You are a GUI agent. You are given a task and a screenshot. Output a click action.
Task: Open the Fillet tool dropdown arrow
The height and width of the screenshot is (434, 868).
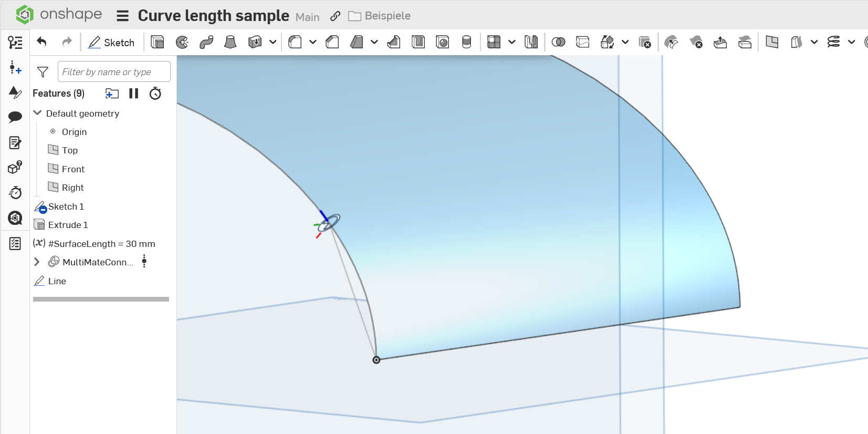(313, 42)
